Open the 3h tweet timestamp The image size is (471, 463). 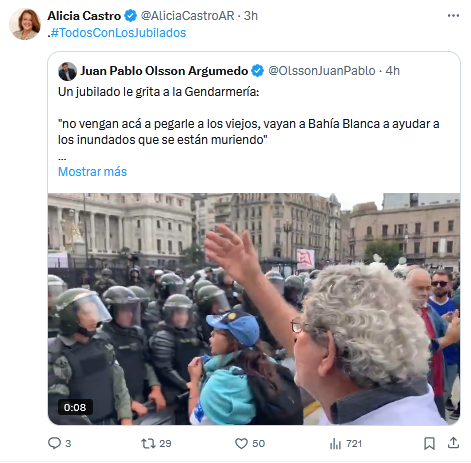pos(251,16)
